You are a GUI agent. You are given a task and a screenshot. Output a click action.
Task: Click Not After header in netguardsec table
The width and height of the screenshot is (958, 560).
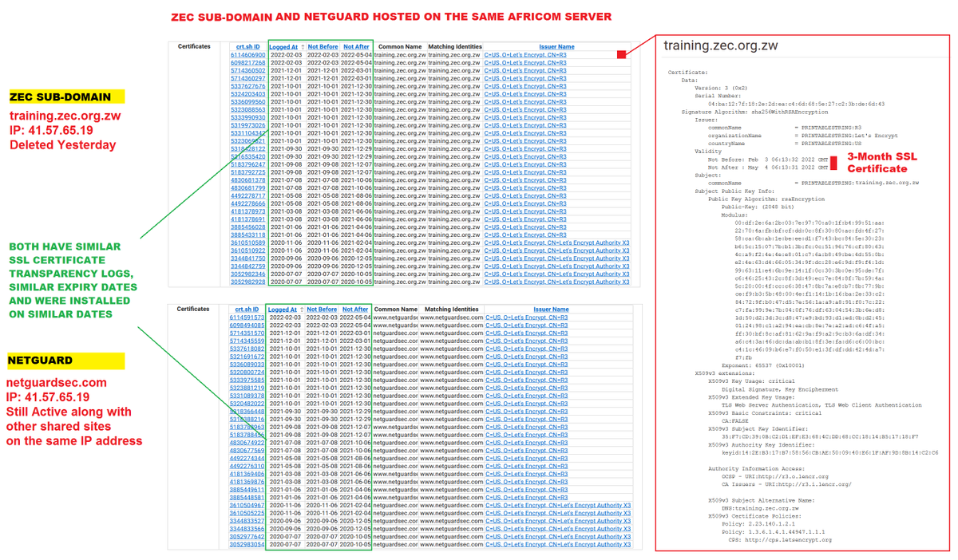point(355,310)
